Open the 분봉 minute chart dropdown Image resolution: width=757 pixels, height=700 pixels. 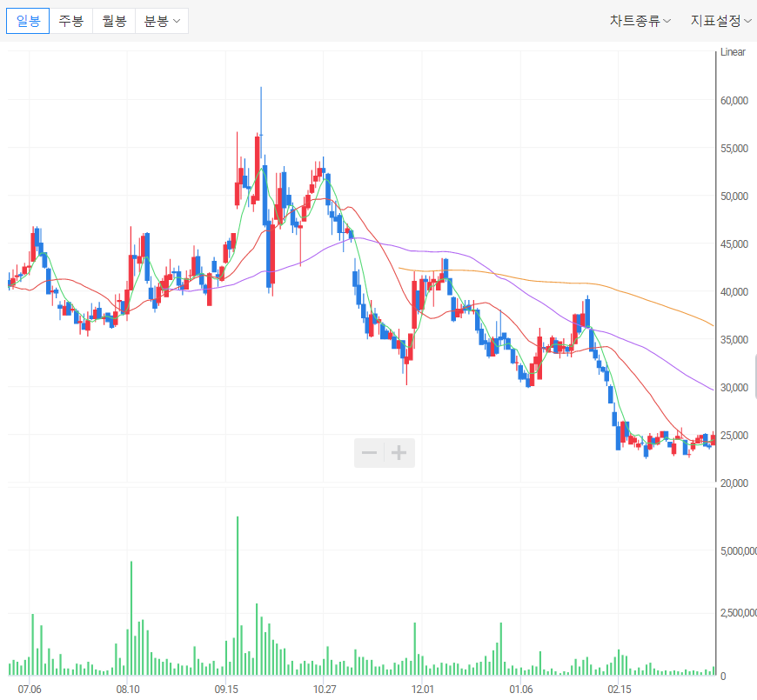click(x=162, y=21)
